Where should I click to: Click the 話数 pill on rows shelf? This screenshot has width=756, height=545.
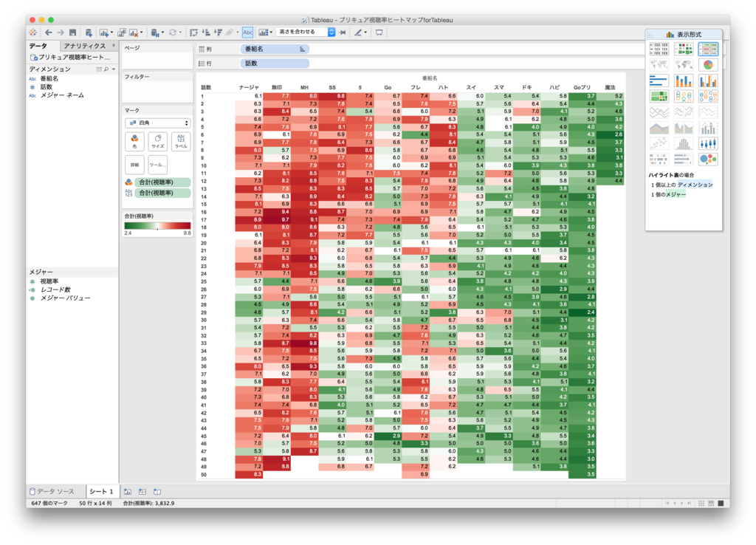coord(275,64)
